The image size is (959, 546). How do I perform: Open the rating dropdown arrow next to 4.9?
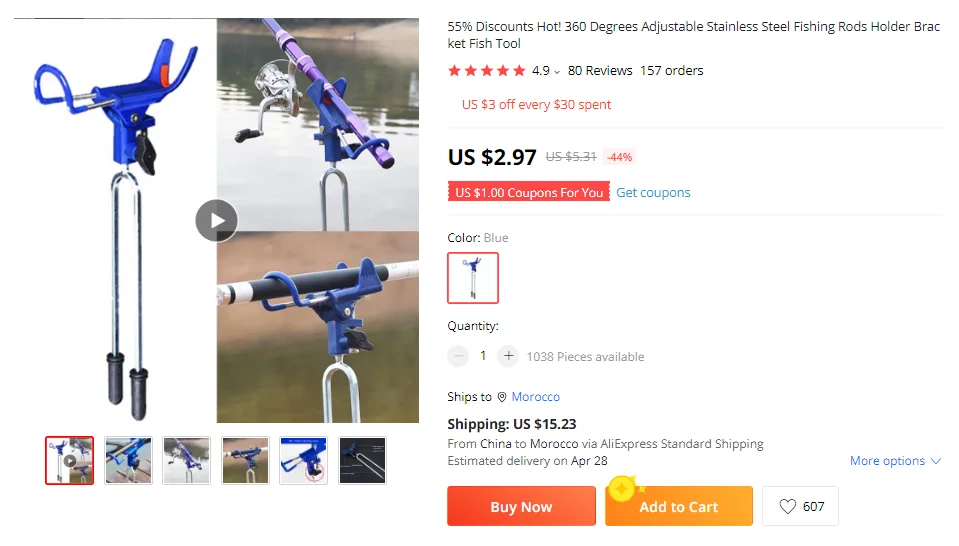point(557,72)
